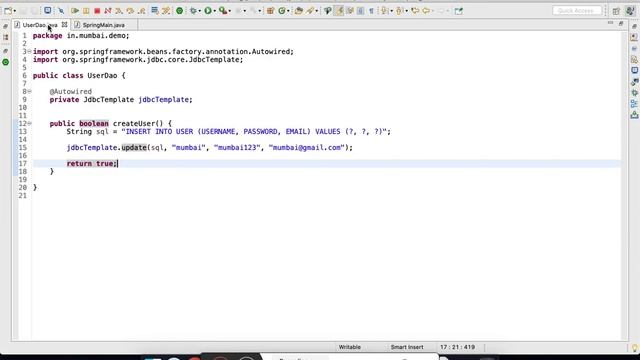Collapse the import block at line 3
The width and height of the screenshot is (640, 360).
click(x=29, y=51)
